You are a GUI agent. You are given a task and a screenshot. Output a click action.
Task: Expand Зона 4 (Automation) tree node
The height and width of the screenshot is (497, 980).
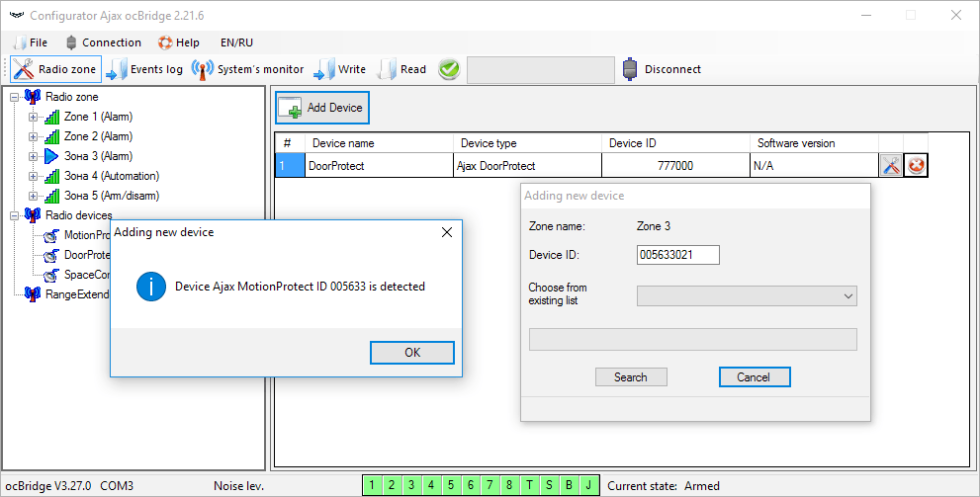pos(33,176)
